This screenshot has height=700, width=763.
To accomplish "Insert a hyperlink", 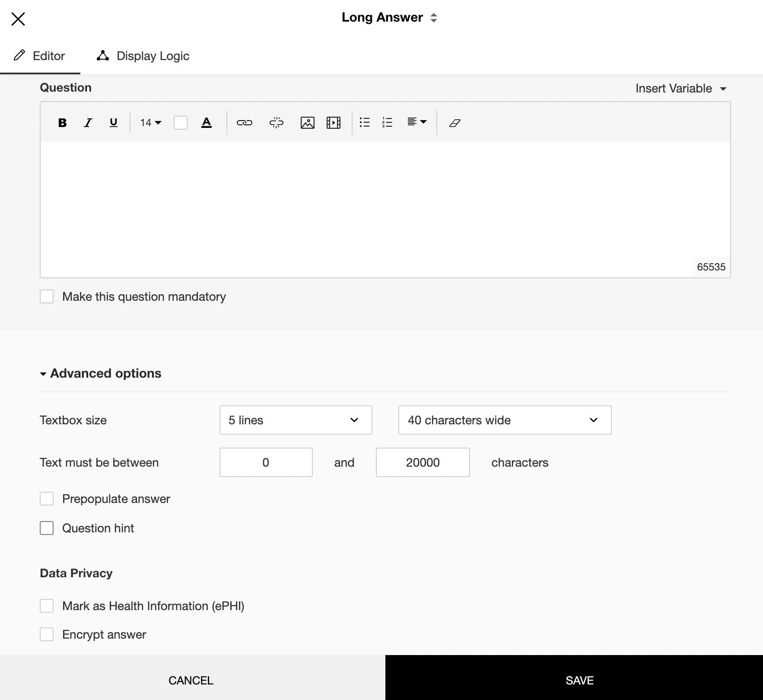I will click(x=245, y=123).
